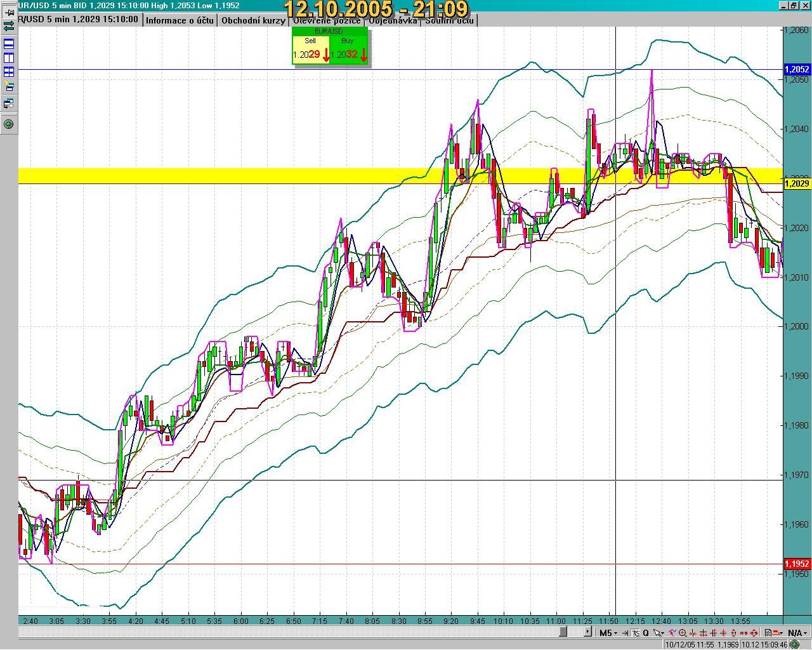Expand chart horizontally with the outward arrows icon
Viewport: 812px width, 650px height.
coord(704,633)
